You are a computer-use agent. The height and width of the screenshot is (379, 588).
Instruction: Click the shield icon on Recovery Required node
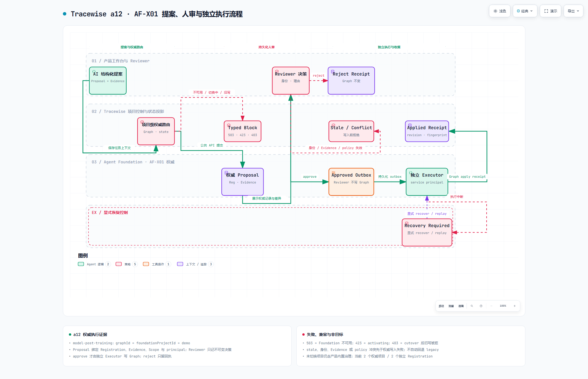(x=407, y=223)
